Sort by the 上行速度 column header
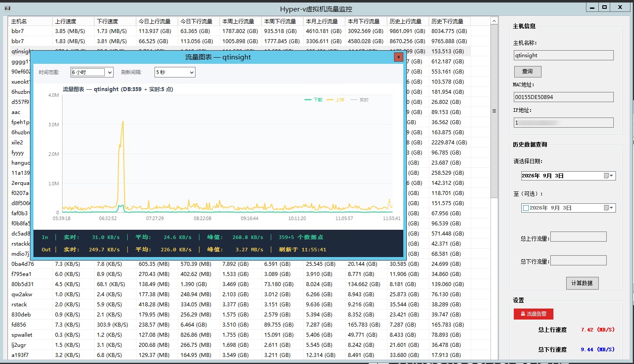Screen dimensions: 634x364 pos(73,21)
